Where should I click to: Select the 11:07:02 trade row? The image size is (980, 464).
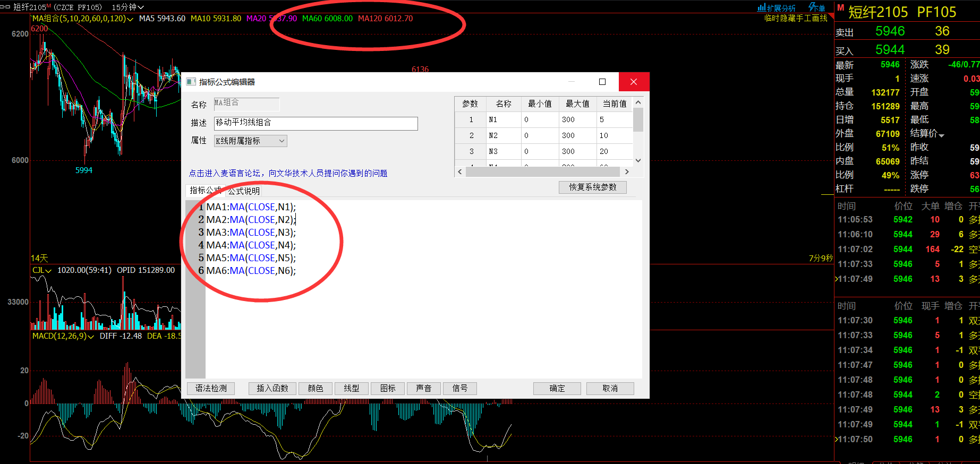tap(908, 250)
